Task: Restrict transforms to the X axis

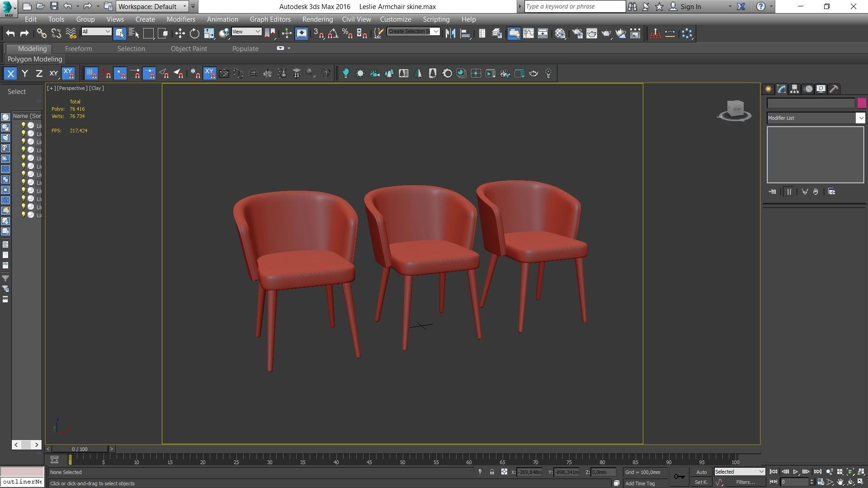Action: click(10, 73)
